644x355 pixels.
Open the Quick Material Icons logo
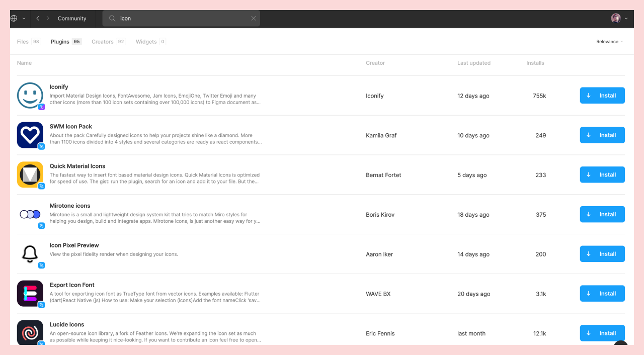coord(30,174)
